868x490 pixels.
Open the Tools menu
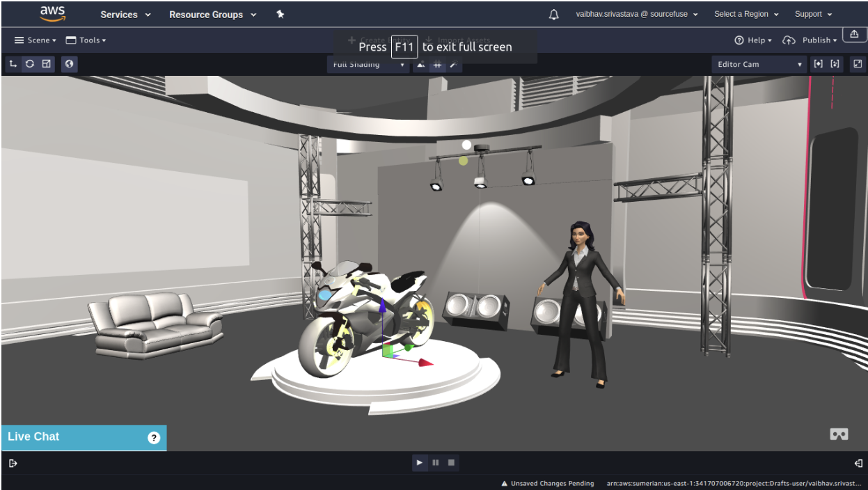click(86, 40)
